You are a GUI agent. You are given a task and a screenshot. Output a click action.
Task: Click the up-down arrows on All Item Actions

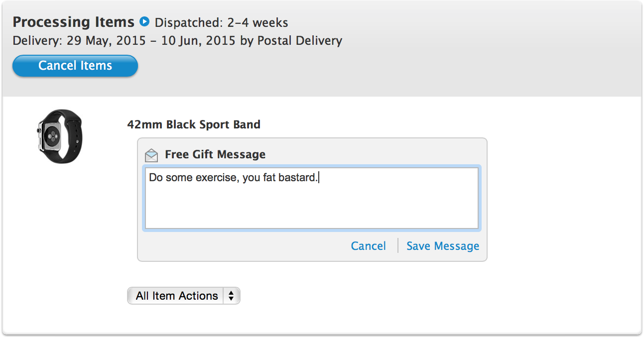point(231,296)
